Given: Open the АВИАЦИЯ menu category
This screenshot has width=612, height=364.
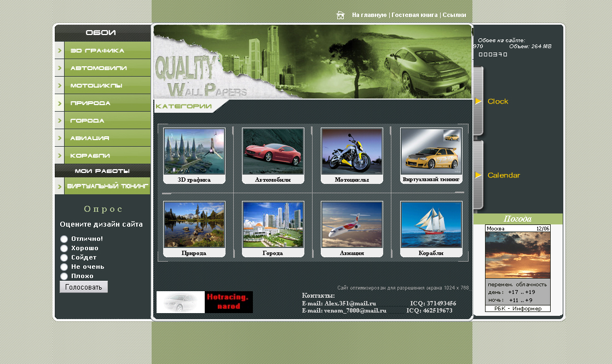Looking at the screenshot, I should click(107, 138).
